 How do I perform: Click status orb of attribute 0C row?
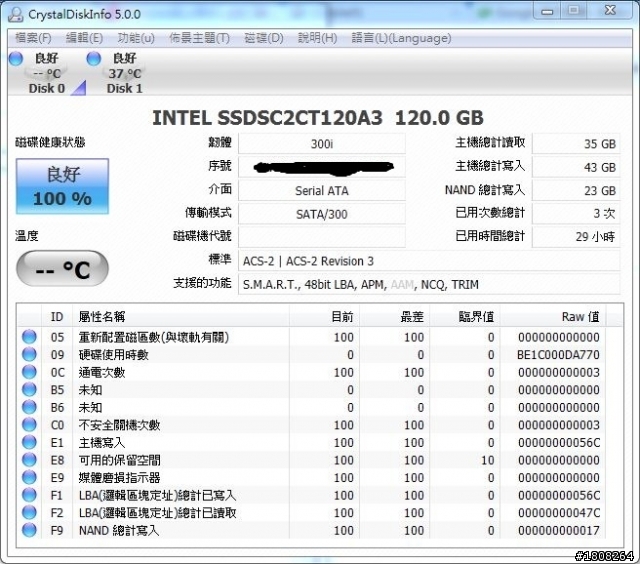(x=29, y=372)
